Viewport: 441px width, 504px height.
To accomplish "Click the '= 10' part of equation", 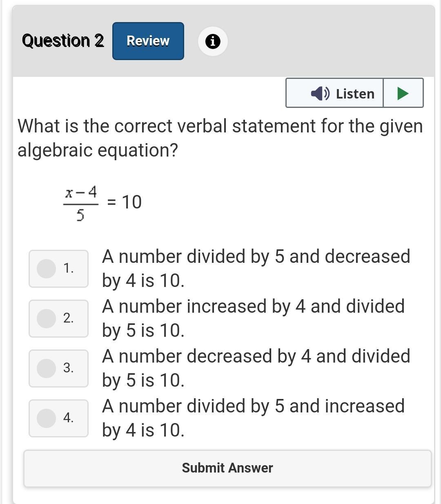I will point(125,202).
